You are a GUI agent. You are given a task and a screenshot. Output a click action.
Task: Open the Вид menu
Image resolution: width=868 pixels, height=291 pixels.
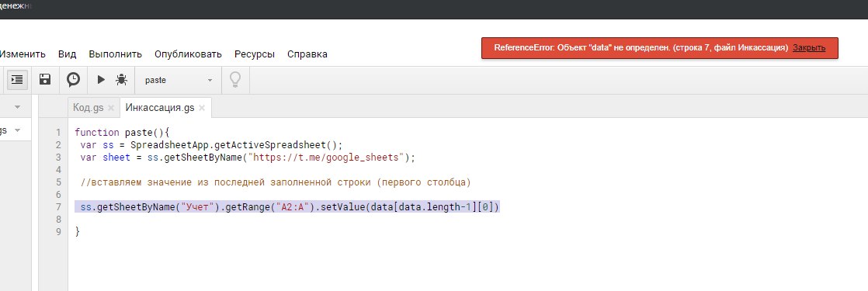[x=67, y=54]
